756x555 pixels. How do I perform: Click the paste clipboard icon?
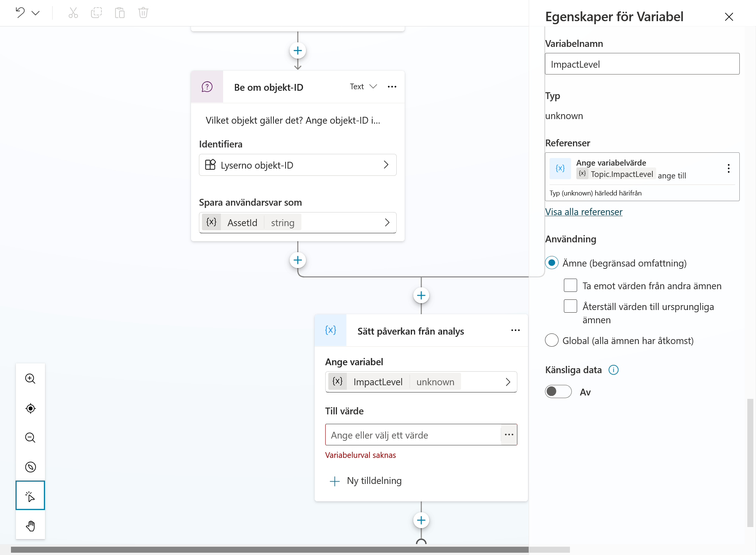120,13
